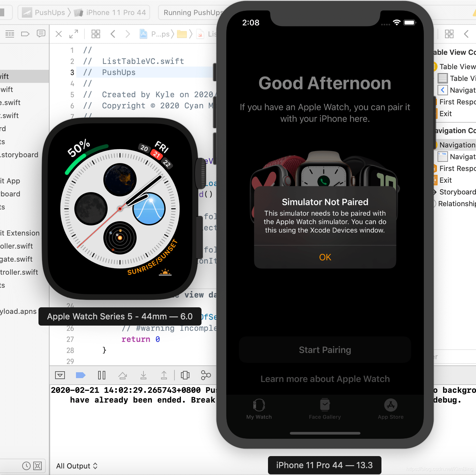476x475 pixels.
Task: Select the My Watch tab
Action: [259, 409]
